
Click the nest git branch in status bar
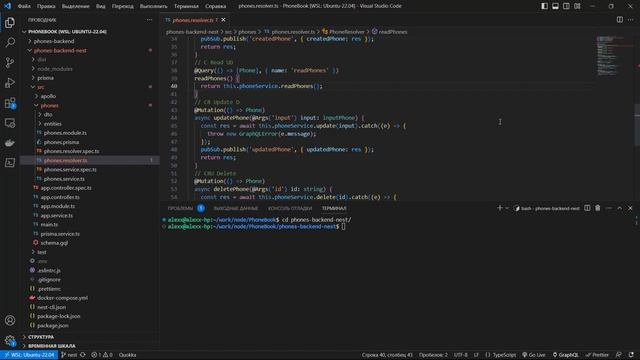69,355
